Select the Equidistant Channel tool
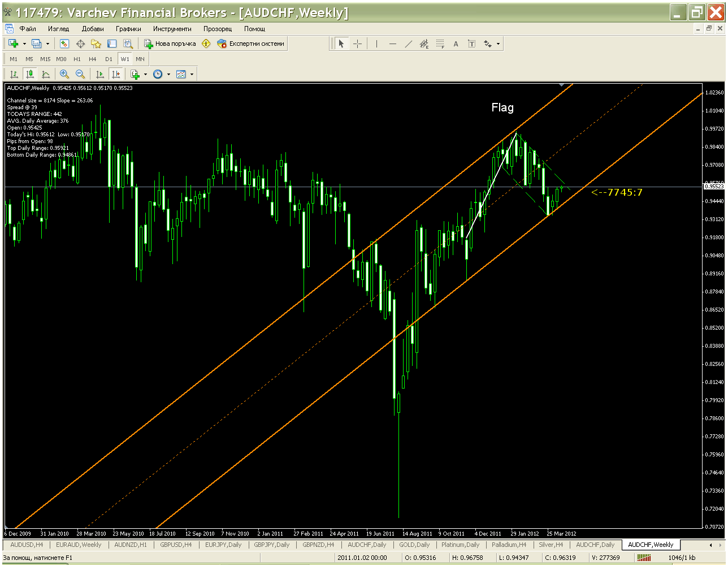 tap(424, 44)
